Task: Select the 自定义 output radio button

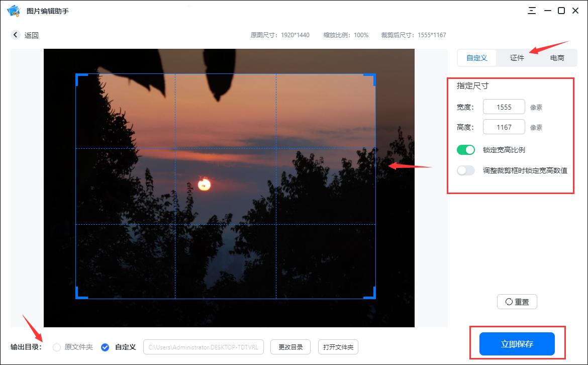Action: [105, 347]
